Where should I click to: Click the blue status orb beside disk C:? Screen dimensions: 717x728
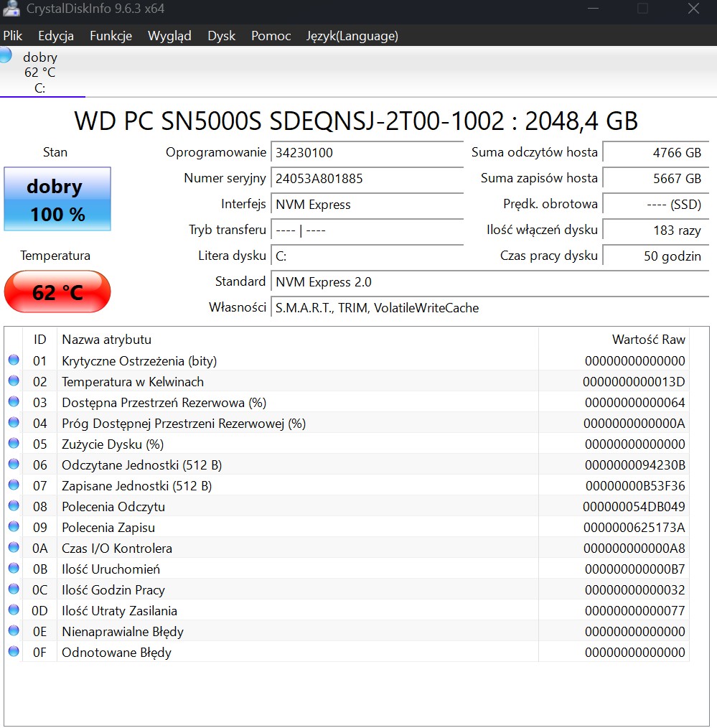[5, 56]
